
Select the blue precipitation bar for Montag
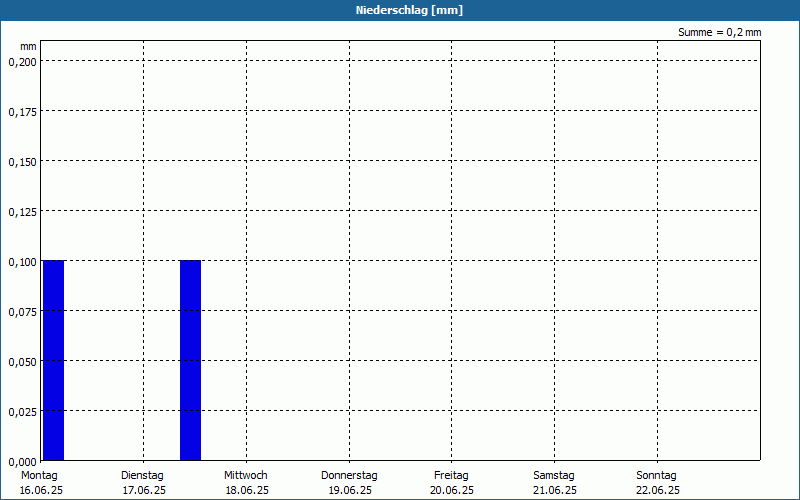54,360
